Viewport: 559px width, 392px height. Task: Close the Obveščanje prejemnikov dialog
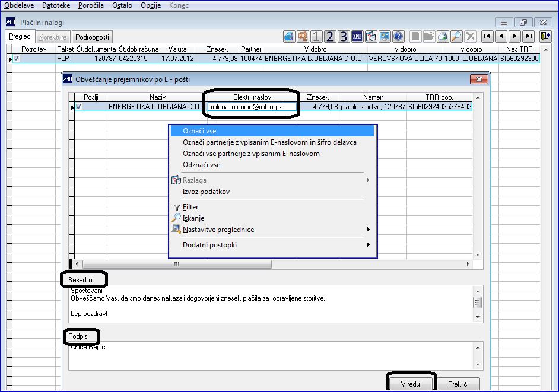click(x=479, y=79)
